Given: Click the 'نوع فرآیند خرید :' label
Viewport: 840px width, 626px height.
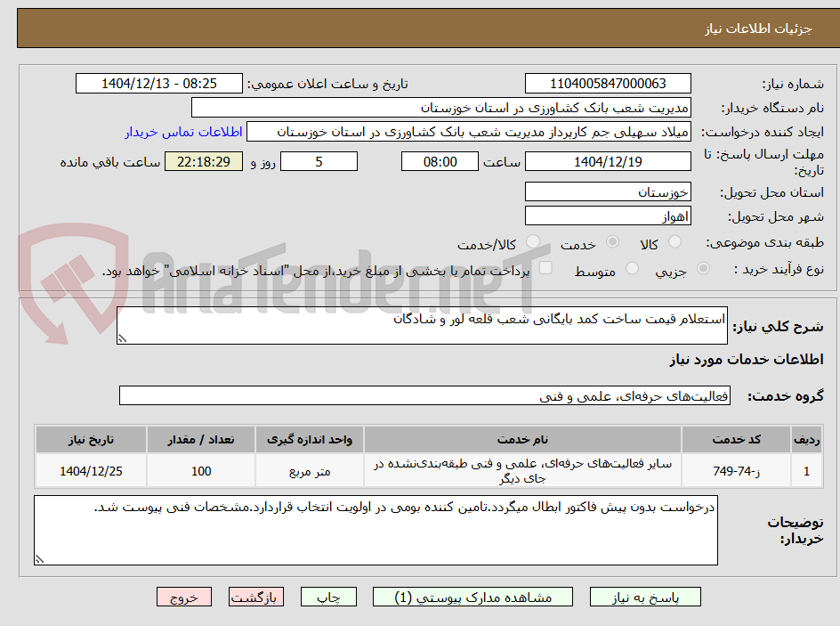Looking at the screenshot, I should (779, 269).
